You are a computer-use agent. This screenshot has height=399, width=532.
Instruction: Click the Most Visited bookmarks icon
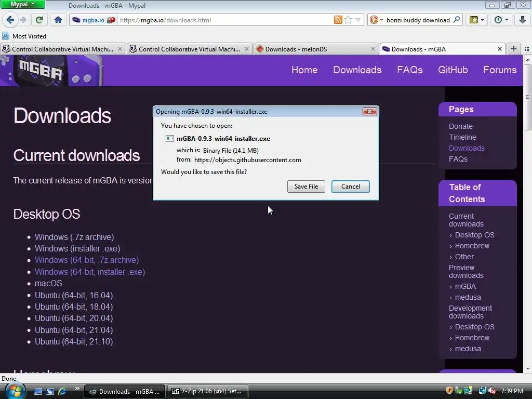[x=6, y=36]
